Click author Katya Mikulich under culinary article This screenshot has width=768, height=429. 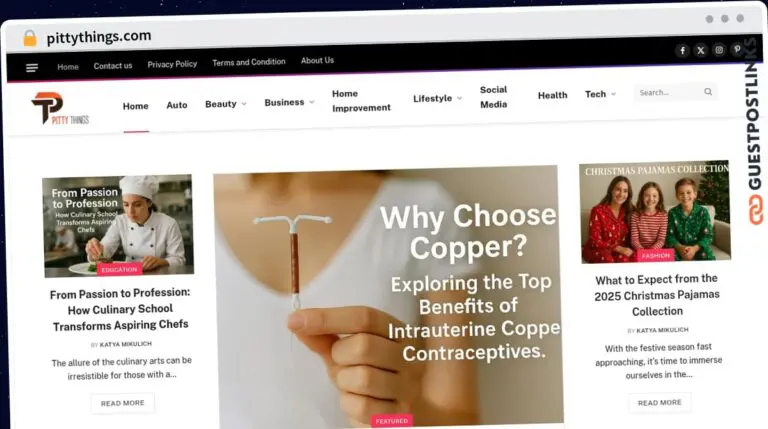[x=126, y=344]
